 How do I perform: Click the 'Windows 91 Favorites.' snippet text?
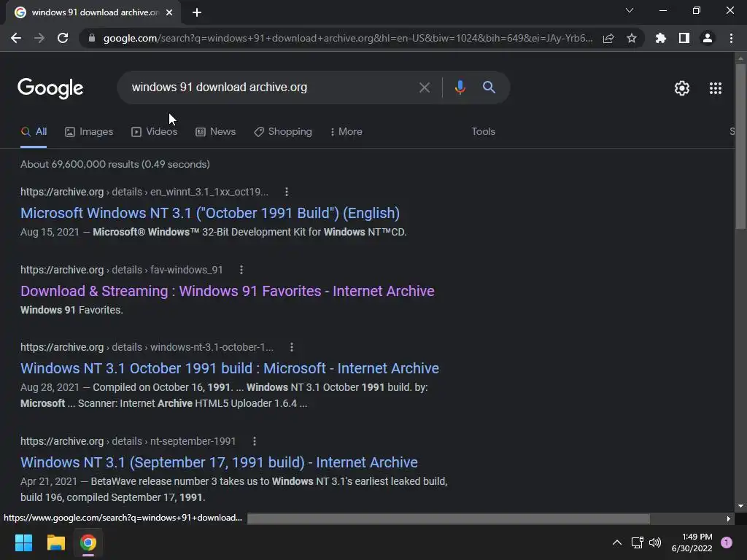(x=71, y=310)
